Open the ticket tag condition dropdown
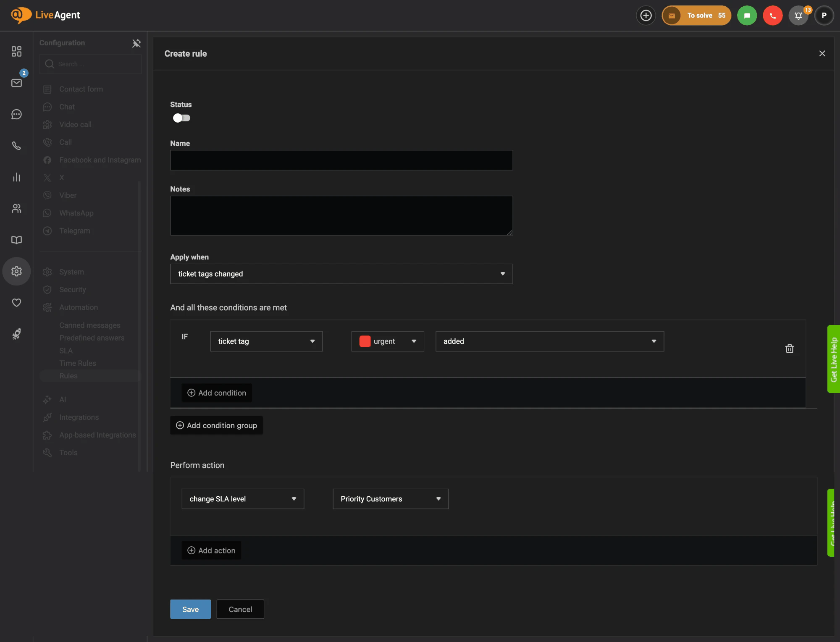The width and height of the screenshot is (840, 642). pos(266,341)
